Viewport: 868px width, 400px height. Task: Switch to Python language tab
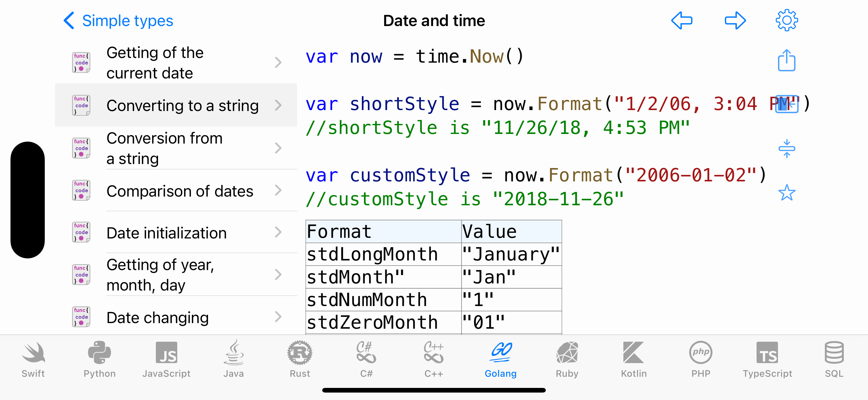99,359
